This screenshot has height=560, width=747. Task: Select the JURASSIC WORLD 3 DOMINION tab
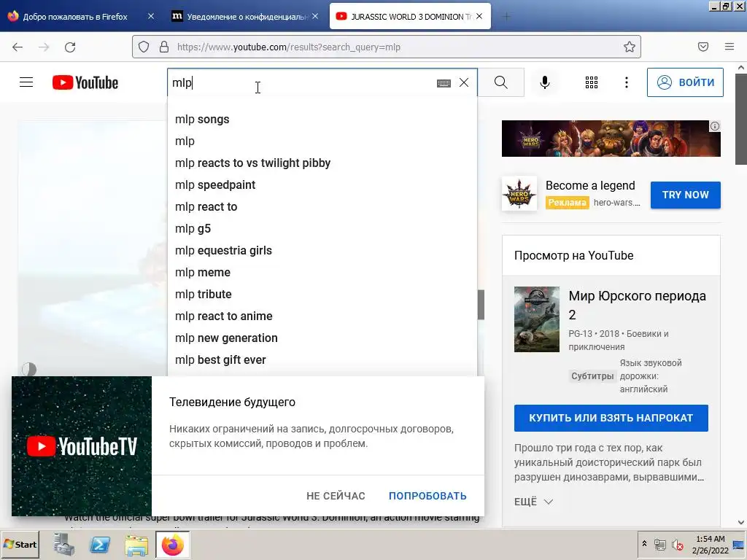tap(411, 17)
